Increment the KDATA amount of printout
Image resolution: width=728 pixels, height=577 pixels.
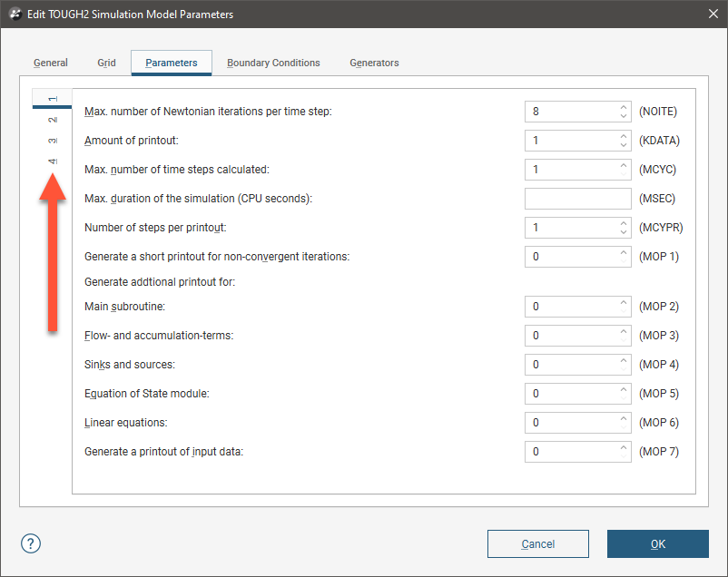[624, 136]
